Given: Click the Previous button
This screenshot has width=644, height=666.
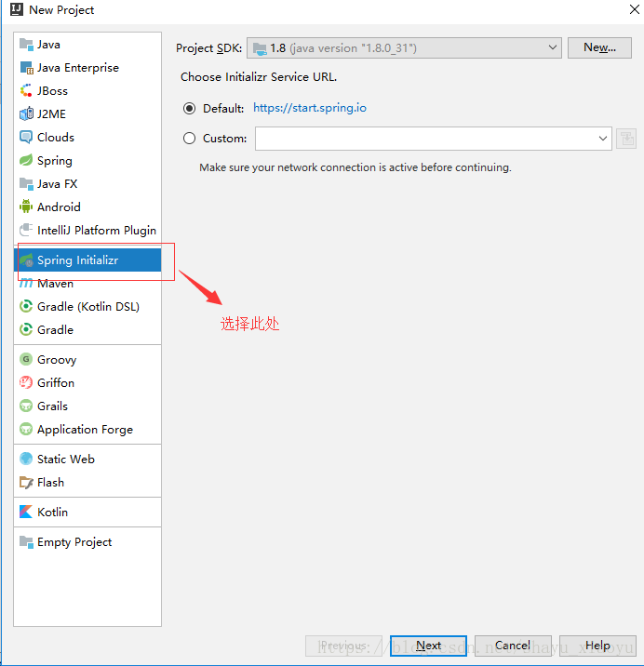Looking at the screenshot, I should point(343,646).
